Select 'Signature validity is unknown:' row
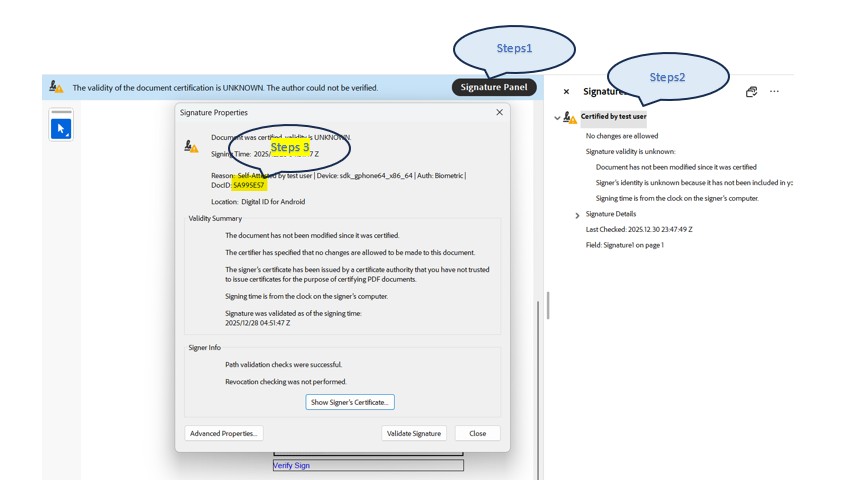Image resolution: width=851 pixels, height=480 pixels. [630, 151]
